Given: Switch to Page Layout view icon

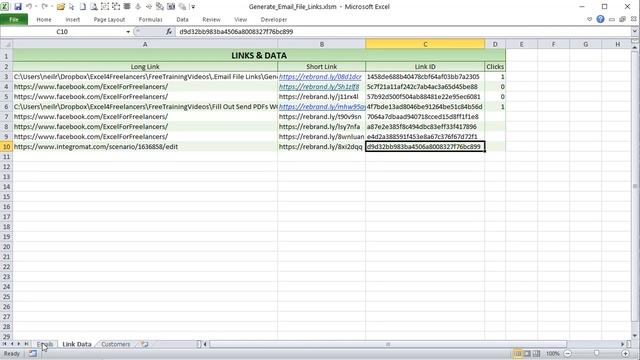Looking at the screenshot, I should (527, 353).
